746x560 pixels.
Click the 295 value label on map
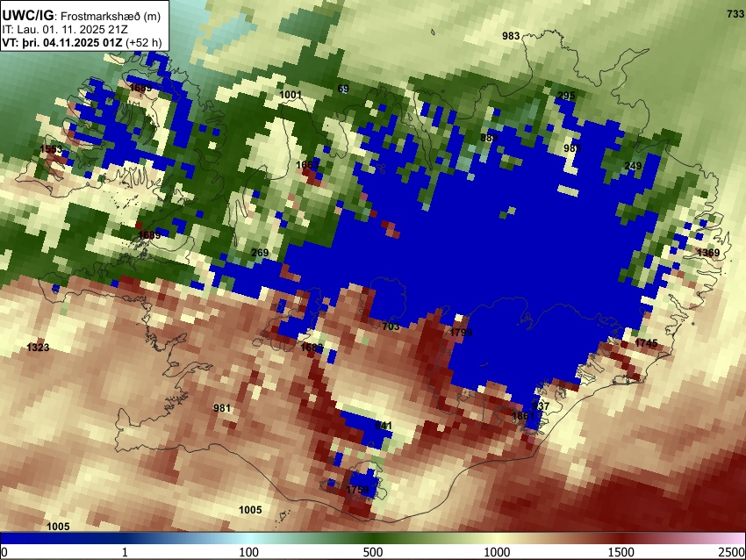pyautogui.click(x=566, y=96)
